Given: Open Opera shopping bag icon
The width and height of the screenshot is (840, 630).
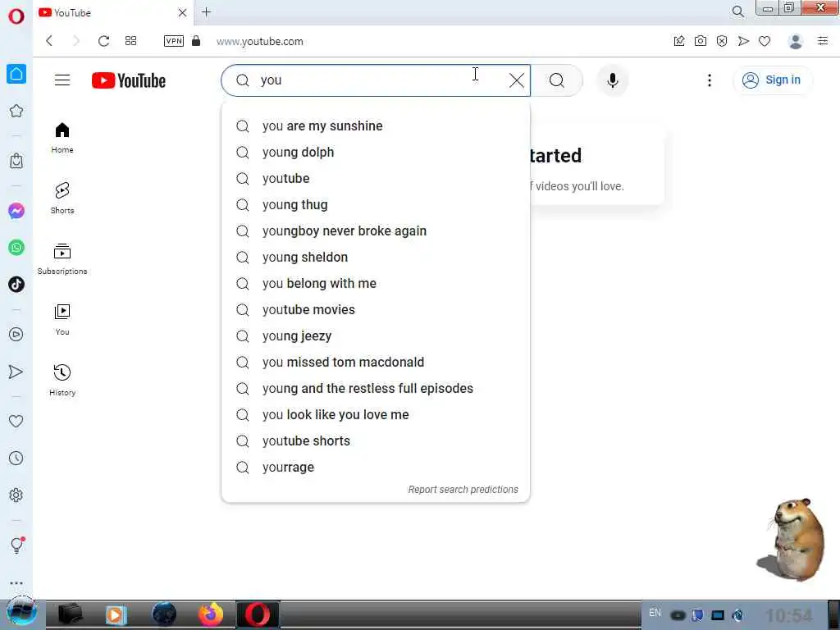Looking at the screenshot, I should coord(16,161).
